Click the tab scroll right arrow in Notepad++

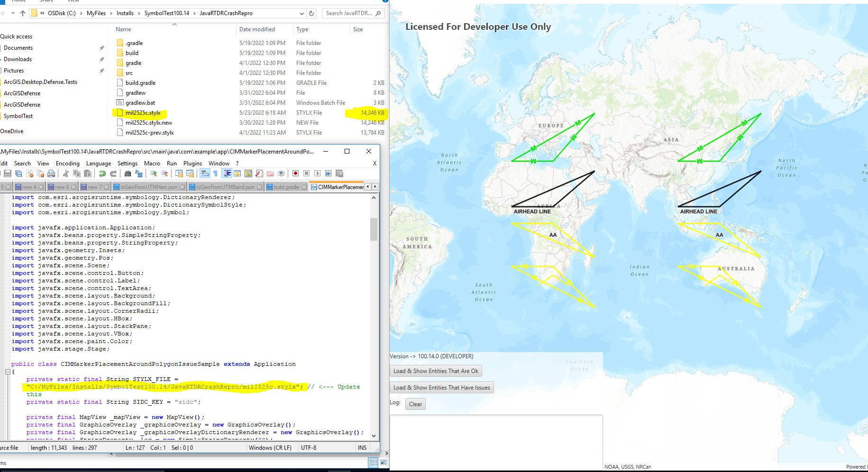(375, 187)
